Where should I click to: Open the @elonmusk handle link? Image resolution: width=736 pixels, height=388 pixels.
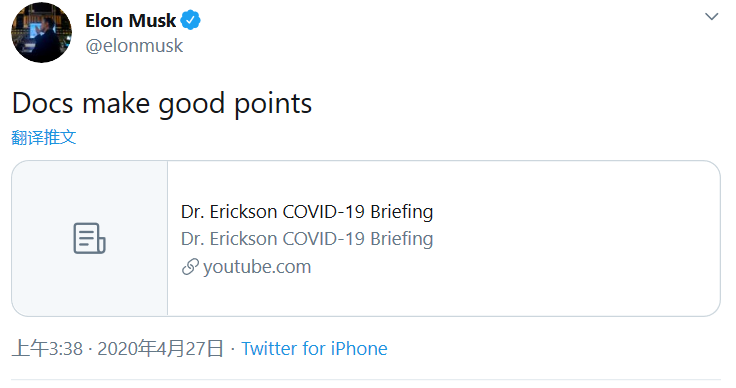134,46
